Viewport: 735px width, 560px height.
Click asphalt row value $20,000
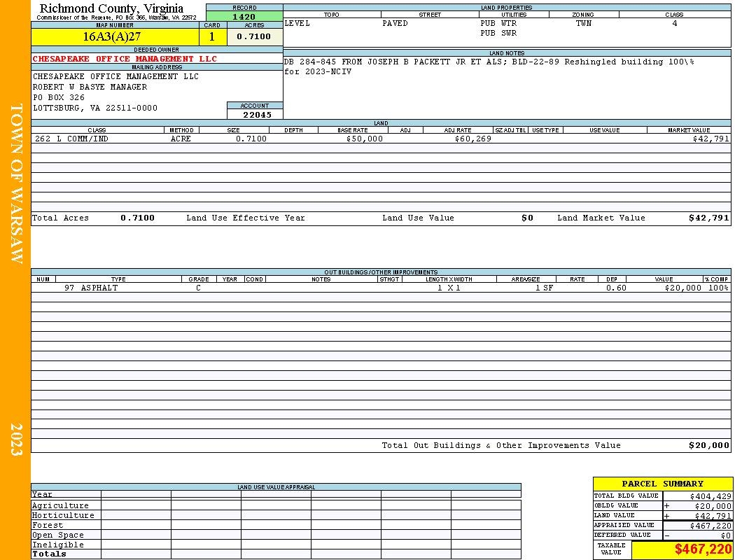(683, 288)
